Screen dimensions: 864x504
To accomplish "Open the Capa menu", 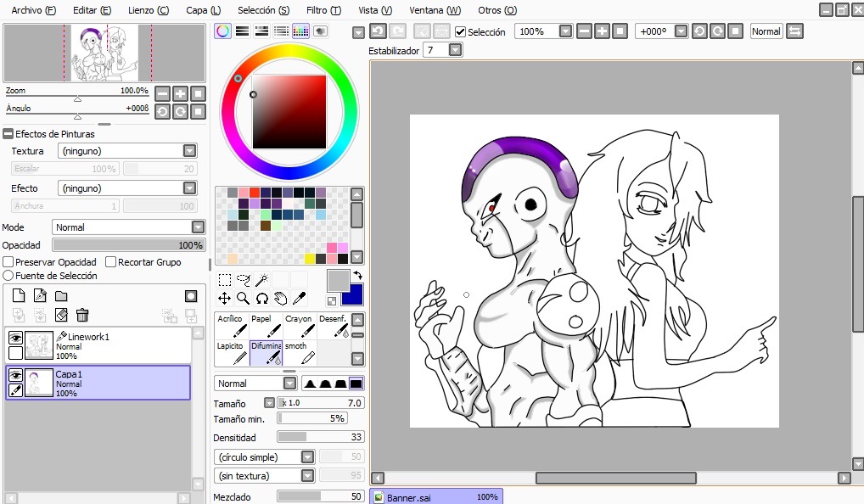I will [x=203, y=10].
